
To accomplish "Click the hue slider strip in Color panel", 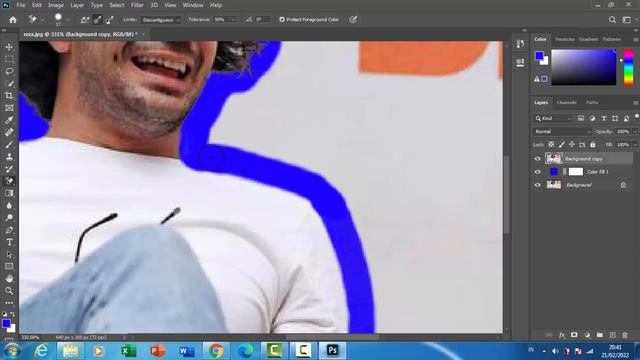I will (x=629, y=67).
